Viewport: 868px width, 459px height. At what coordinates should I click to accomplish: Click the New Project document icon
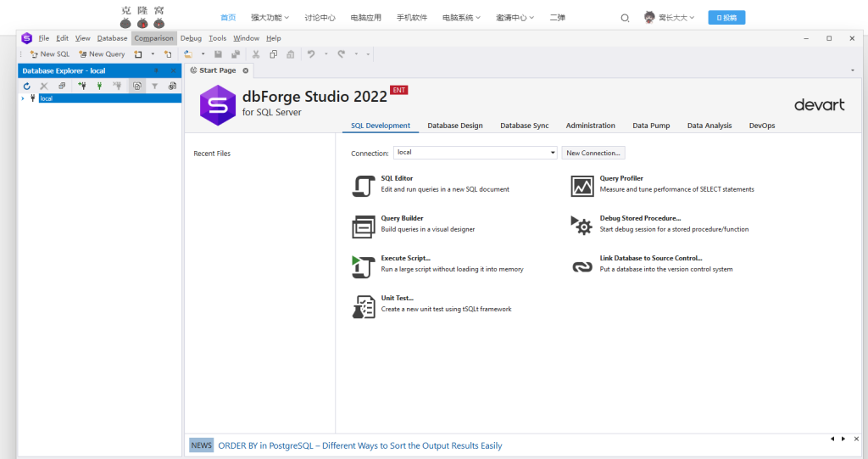[x=168, y=54]
